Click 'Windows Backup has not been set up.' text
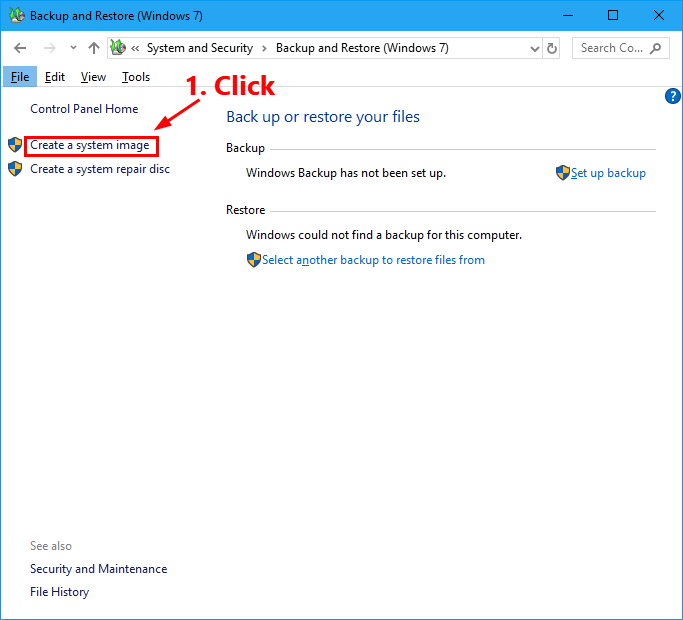This screenshot has height=620, width=683. pos(346,173)
